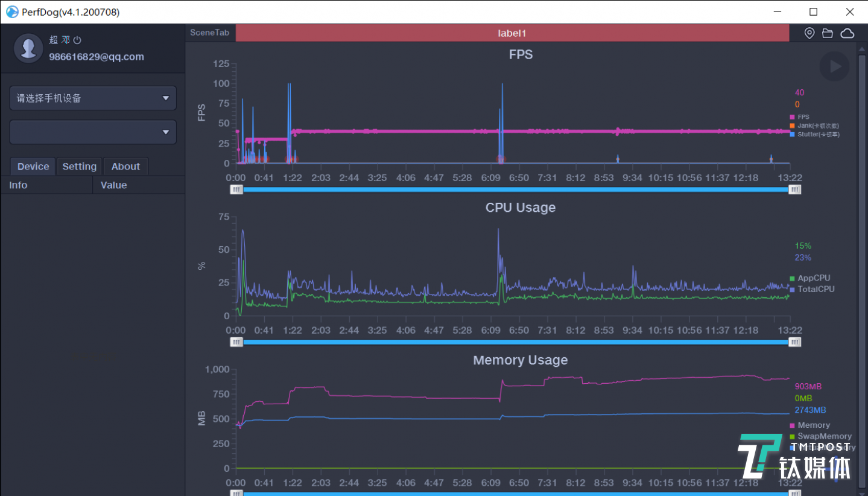Click the SceneTab label

(209, 33)
